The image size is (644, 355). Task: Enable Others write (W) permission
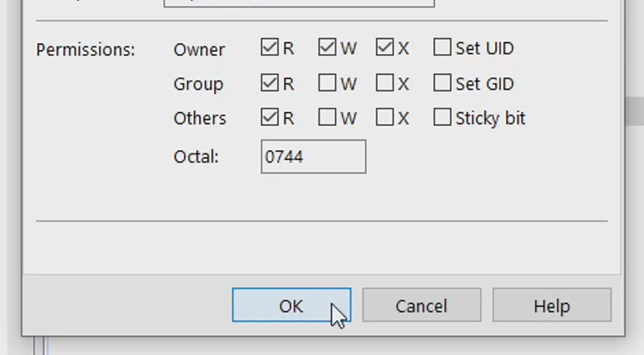(x=327, y=117)
